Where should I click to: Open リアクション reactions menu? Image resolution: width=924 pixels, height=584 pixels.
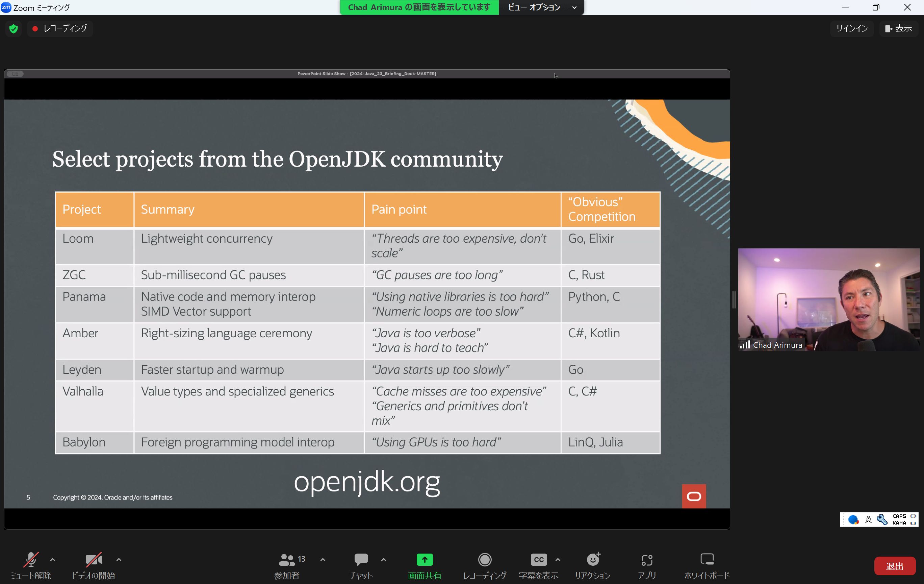coord(592,565)
